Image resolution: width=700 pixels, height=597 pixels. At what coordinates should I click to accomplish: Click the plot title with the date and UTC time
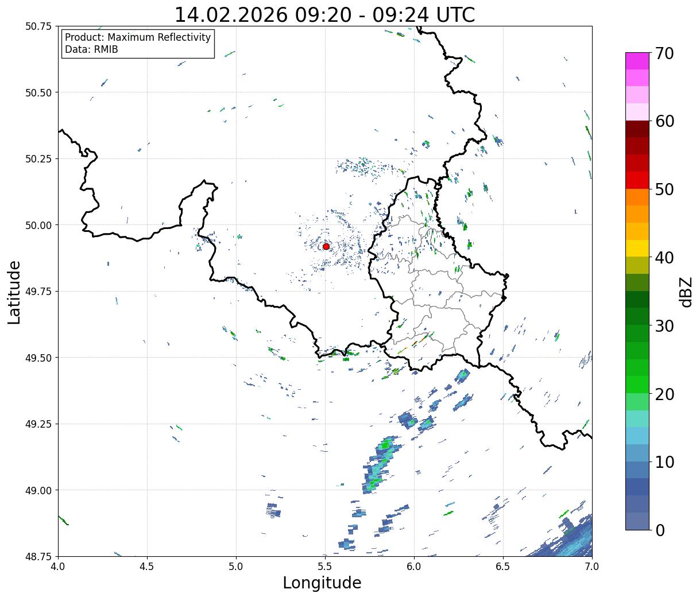click(x=324, y=15)
